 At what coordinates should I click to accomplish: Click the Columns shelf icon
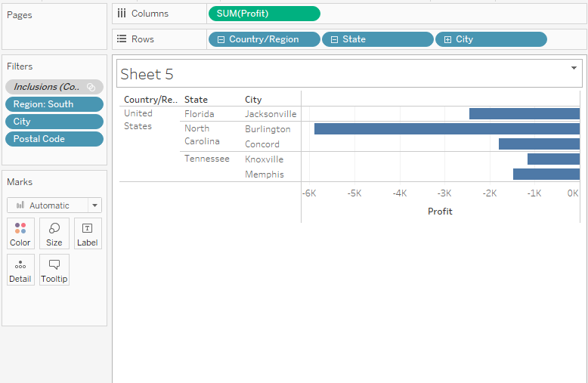coord(122,14)
